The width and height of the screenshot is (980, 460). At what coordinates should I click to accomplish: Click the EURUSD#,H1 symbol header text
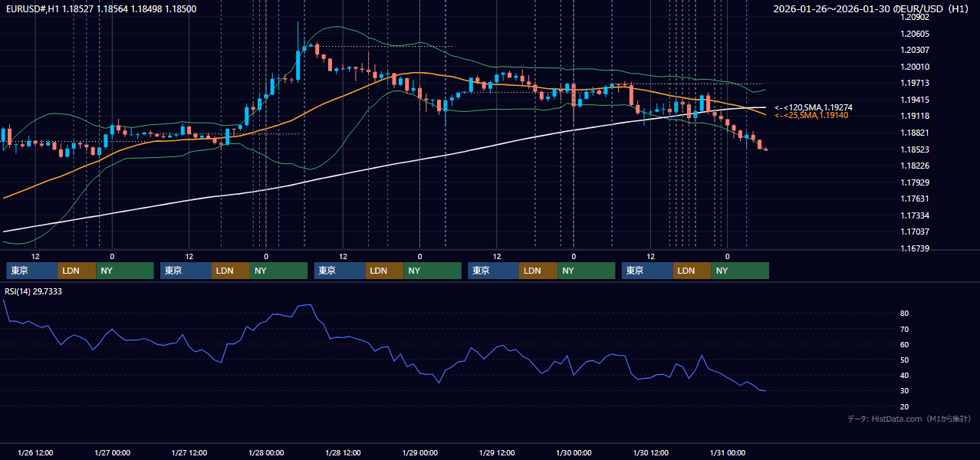31,8
